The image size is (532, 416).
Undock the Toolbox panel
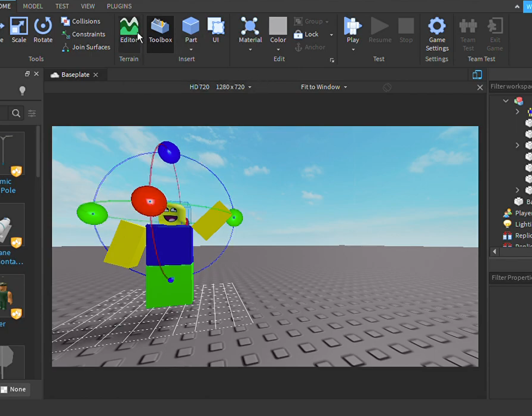27,74
